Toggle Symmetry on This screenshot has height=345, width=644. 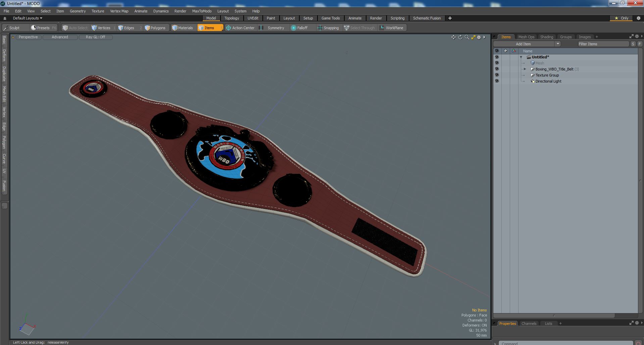tap(273, 28)
